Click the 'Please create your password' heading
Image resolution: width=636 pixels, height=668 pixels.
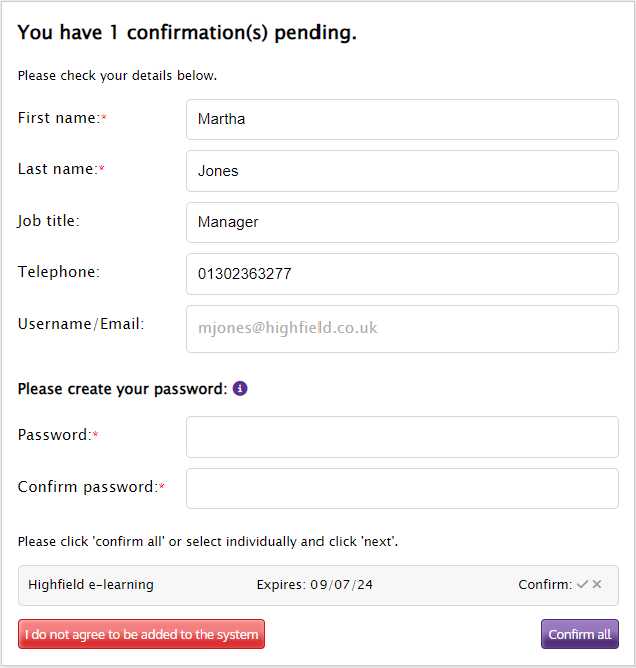(123, 389)
